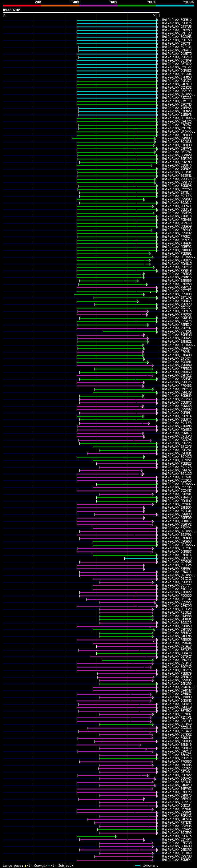This screenshot has height=868, width=197.
Task: Open the UniRef100_B0FTZ8 hit label
Action: pyautogui.click(x=176, y=33)
